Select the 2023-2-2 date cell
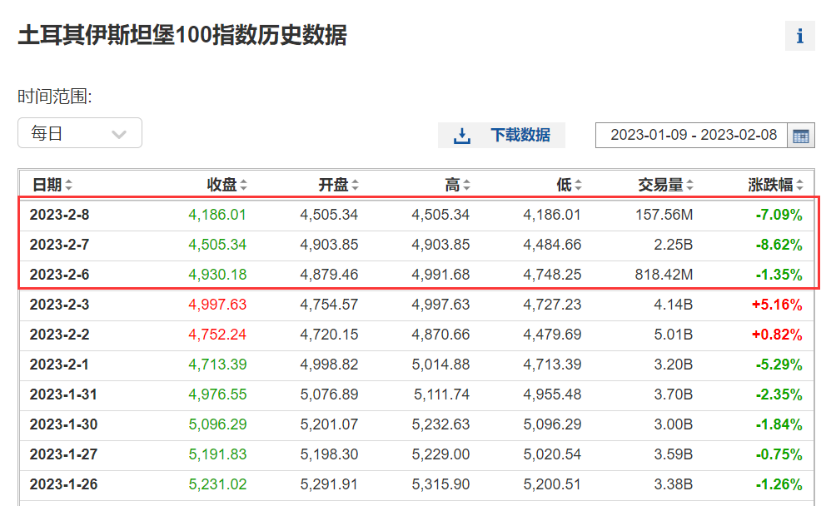 pos(59,334)
